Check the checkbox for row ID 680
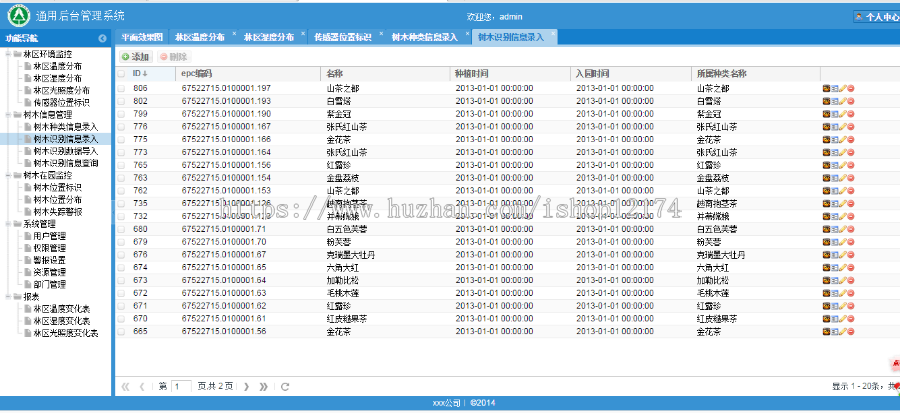Viewport: 900px width, 413px height. point(121,229)
